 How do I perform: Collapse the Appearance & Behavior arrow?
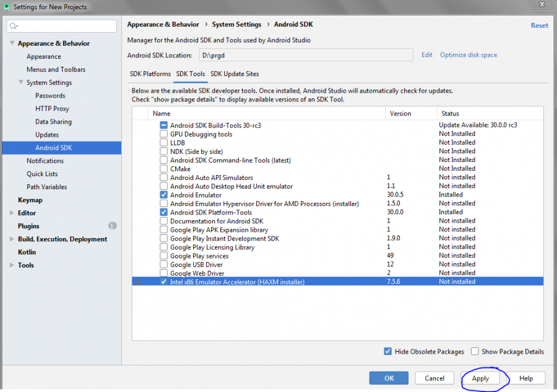(x=12, y=43)
